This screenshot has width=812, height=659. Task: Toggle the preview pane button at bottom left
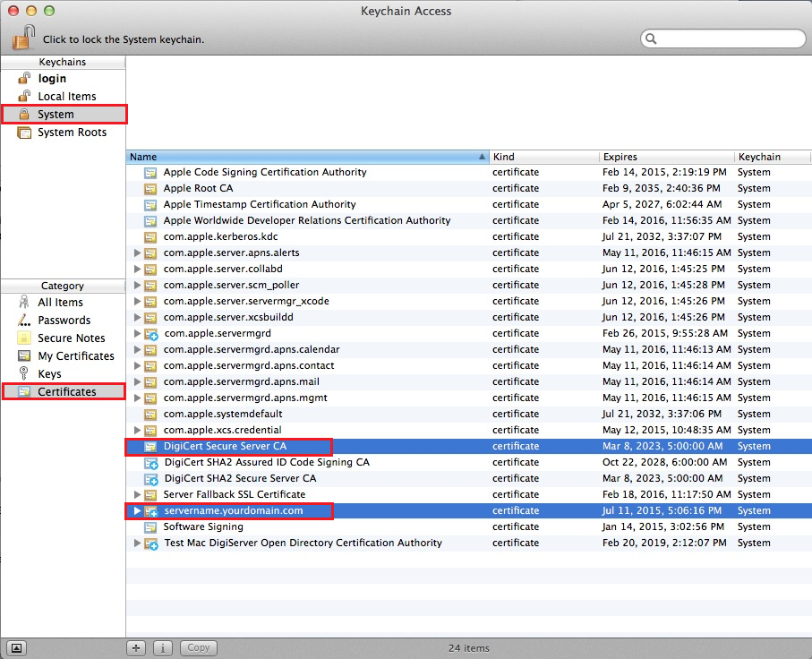click(x=17, y=648)
